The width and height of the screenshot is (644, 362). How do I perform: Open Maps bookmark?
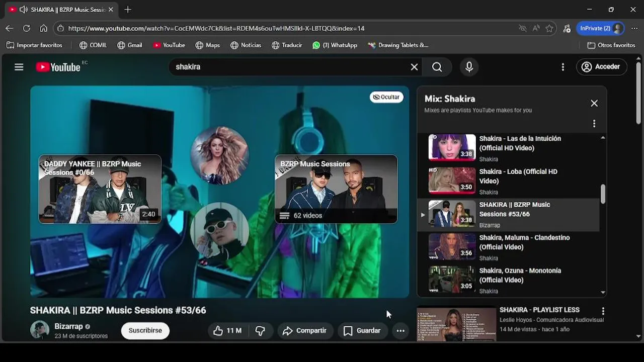(x=208, y=45)
